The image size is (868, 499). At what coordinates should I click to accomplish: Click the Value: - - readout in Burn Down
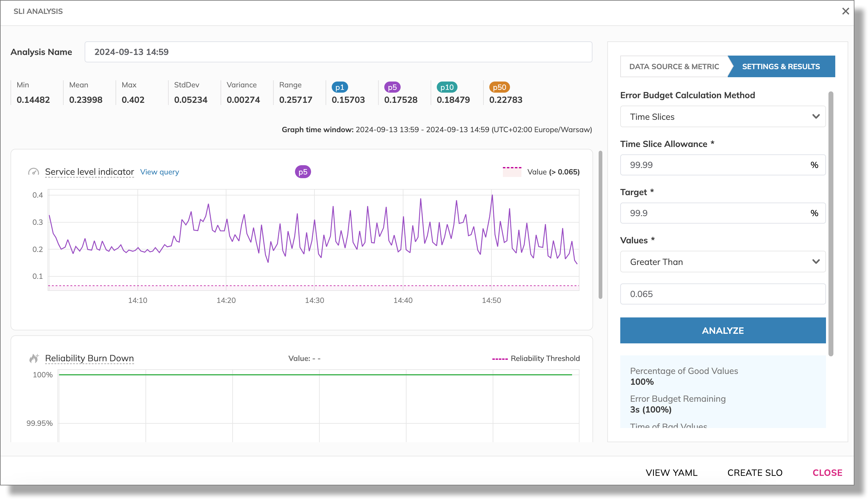point(304,359)
